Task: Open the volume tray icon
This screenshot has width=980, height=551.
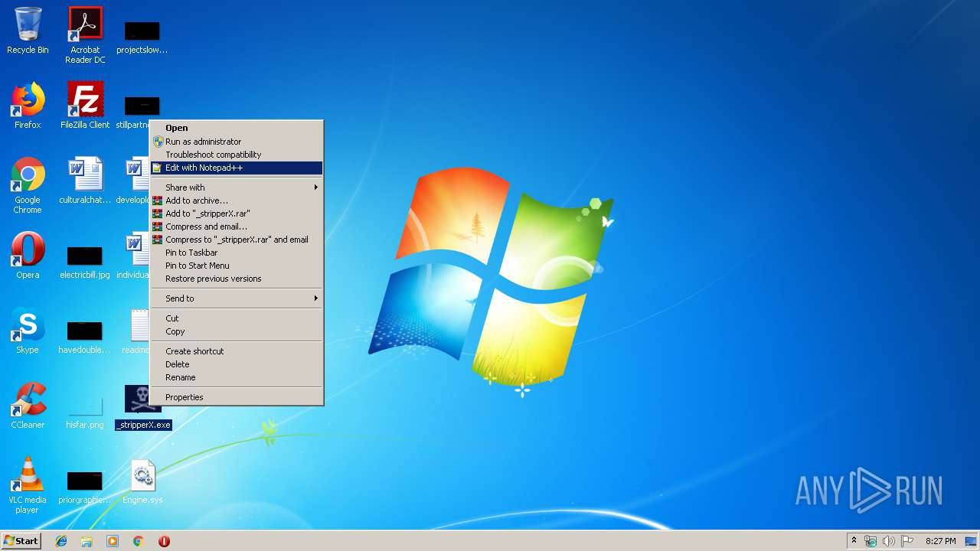Action: point(889,541)
